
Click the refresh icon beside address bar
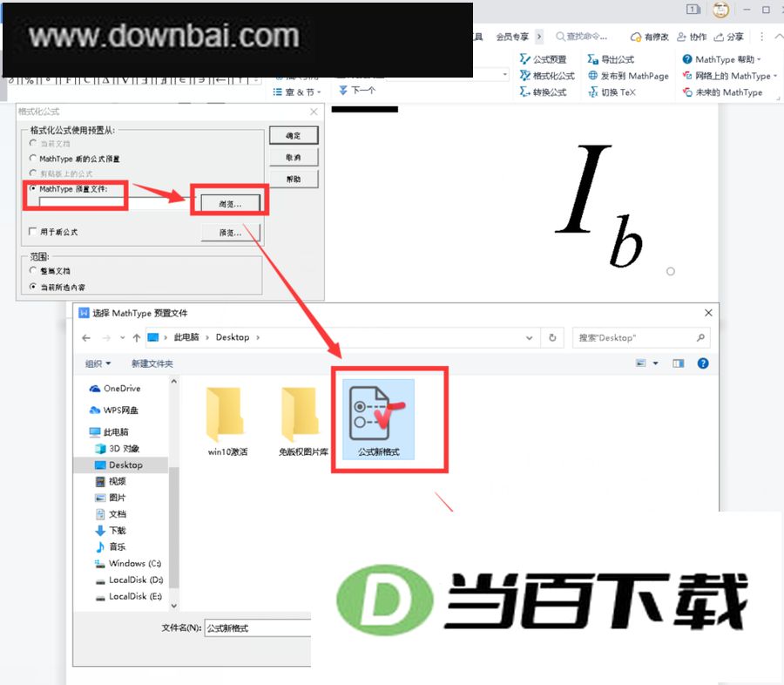[x=552, y=338]
